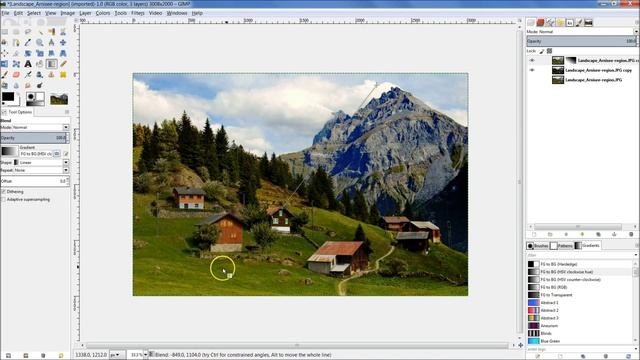
Task: Select the Perspective tool
Action: coord(63,53)
